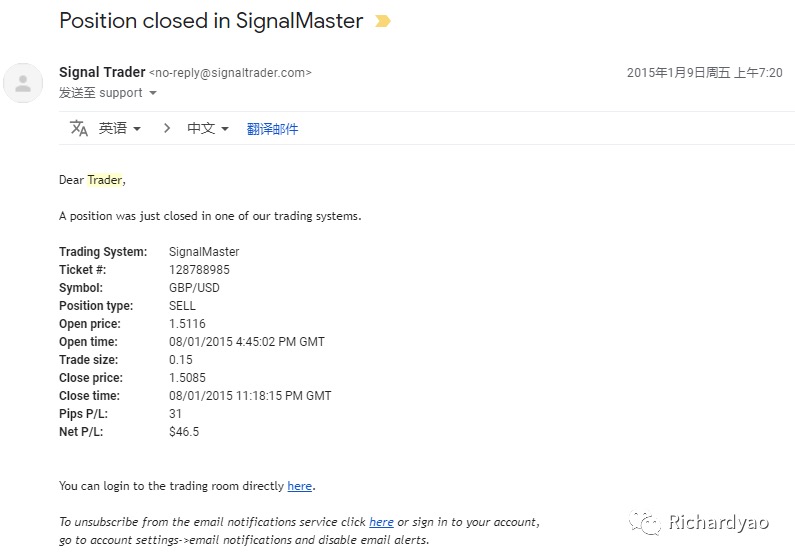
Task: Click the Signal Trader sender name
Action: coord(101,72)
